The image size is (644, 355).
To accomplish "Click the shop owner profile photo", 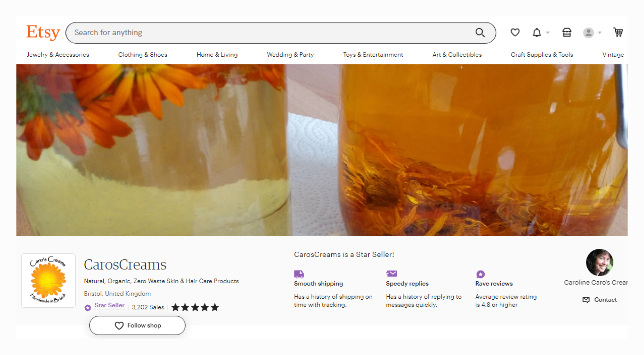I will click(599, 262).
